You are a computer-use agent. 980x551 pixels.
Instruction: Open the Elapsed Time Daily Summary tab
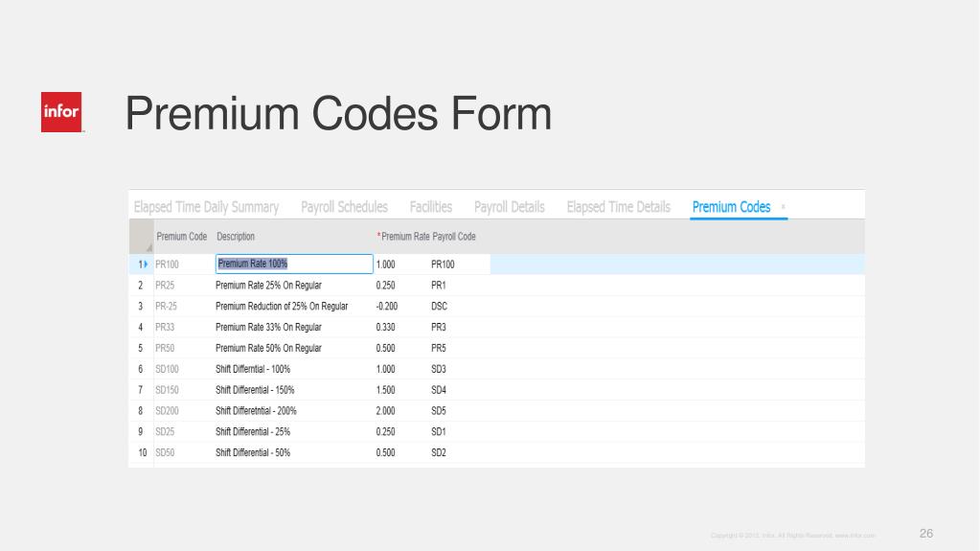(206, 207)
